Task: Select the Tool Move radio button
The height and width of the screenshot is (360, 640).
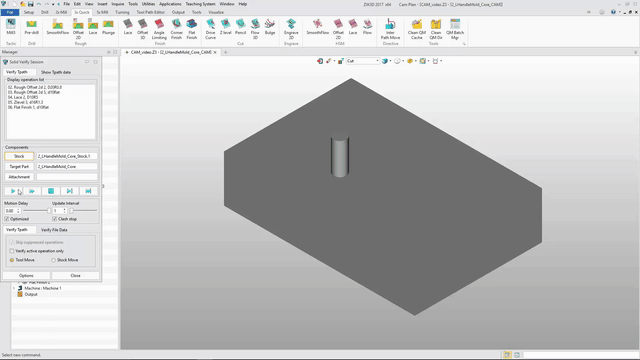Action: (12, 260)
